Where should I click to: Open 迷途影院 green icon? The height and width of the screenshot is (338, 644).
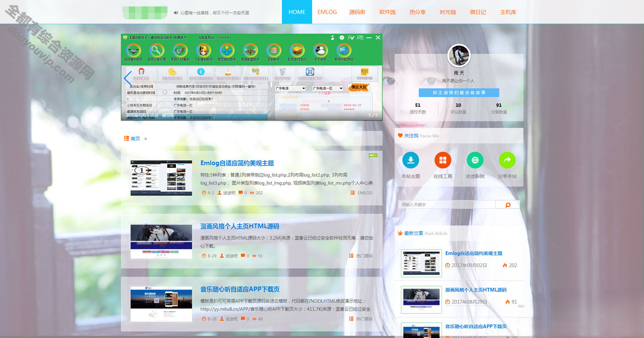(x=475, y=160)
